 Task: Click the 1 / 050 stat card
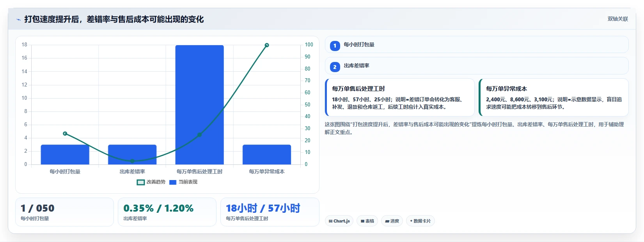click(x=64, y=212)
